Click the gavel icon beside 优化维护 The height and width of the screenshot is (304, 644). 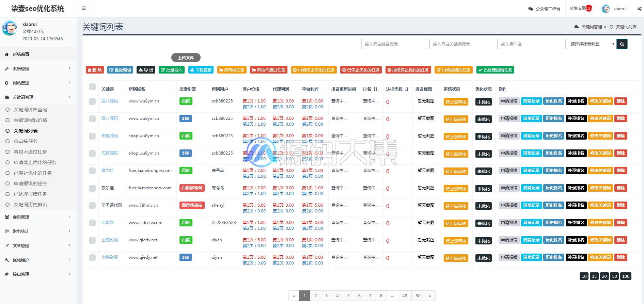pyautogui.click(x=7, y=260)
